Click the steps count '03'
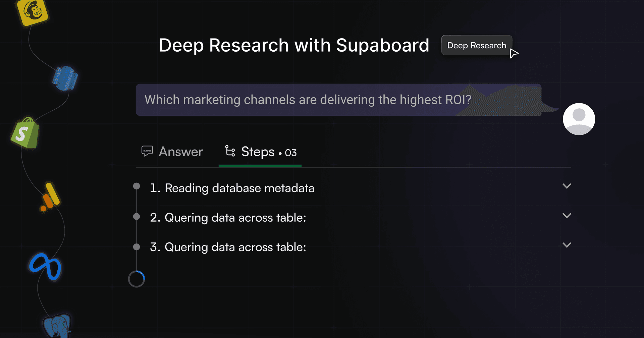Screen dimensions: 644x338 click(291, 153)
